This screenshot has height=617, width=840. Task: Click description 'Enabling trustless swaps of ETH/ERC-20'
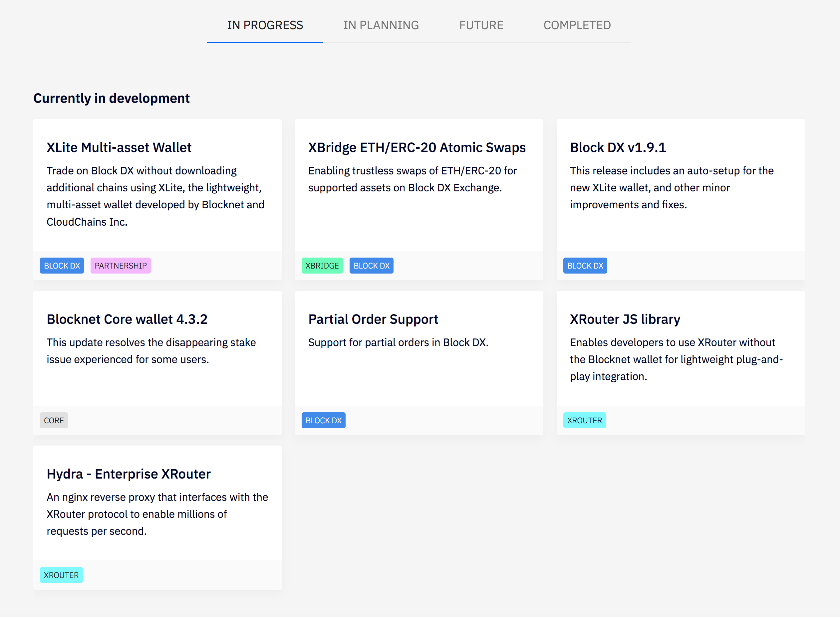coord(413,179)
